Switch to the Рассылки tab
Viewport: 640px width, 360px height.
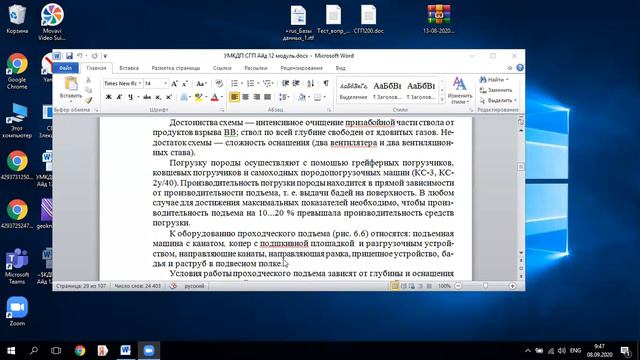[256, 68]
